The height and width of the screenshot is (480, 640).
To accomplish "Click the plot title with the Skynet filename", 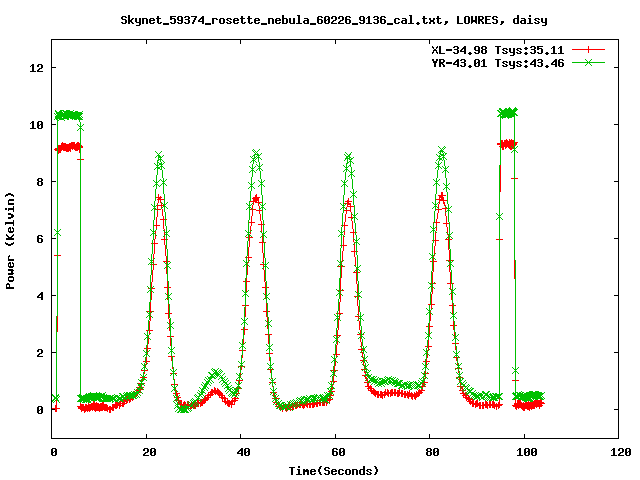I will 334,20.
